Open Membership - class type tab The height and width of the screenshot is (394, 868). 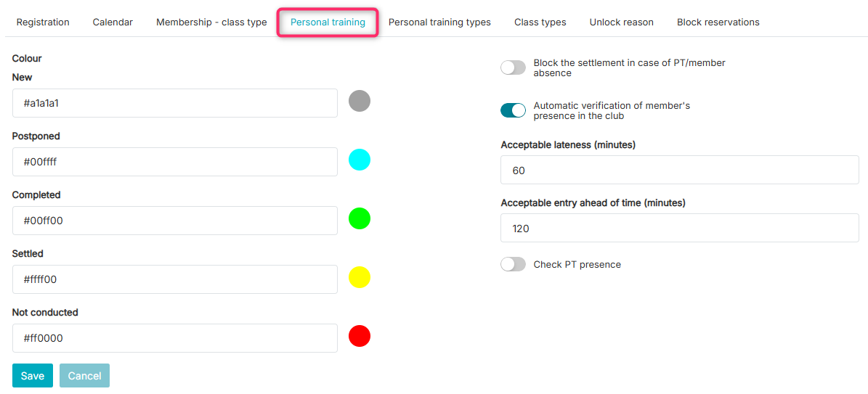point(211,22)
